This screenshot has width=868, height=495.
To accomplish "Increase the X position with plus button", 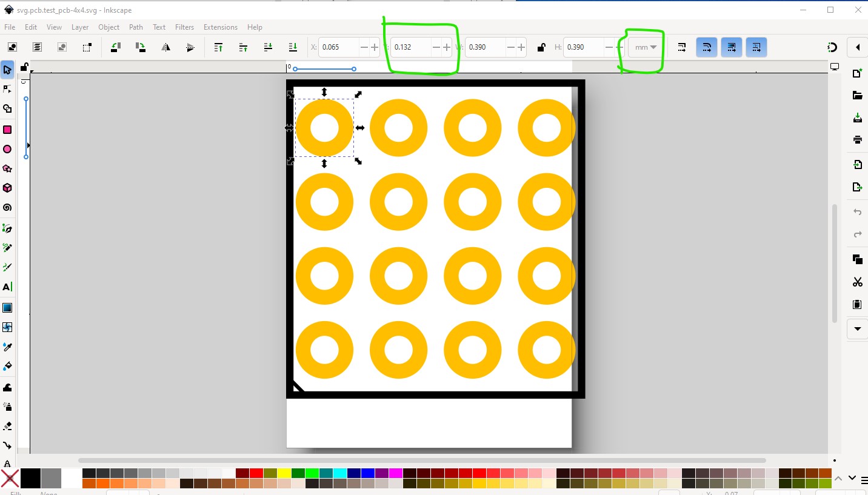I will (x=375, y=47).
